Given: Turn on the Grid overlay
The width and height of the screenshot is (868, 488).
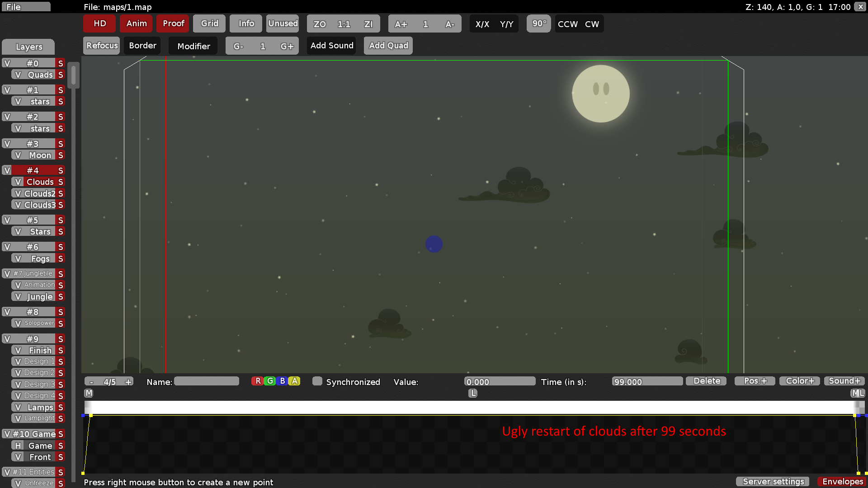Looking at the screenshot, I should click(209, 23).
